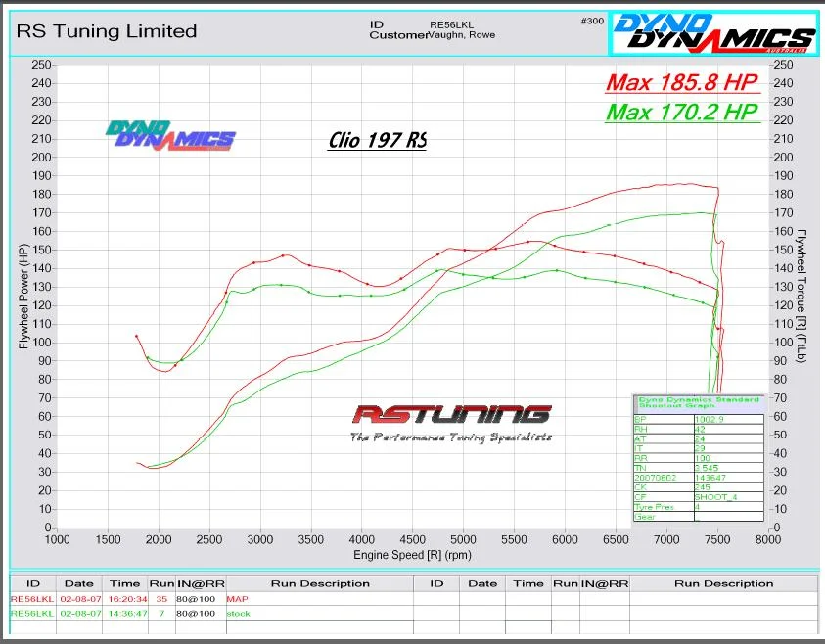825x644 pixels.
Task: Click the Flywheel Torque axis label
Action: click(x=802, y=296)
